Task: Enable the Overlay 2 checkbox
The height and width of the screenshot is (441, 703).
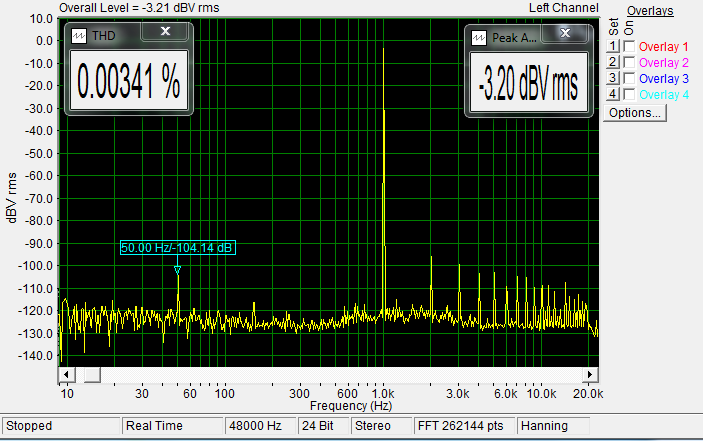Action: [x=629, y=62]
